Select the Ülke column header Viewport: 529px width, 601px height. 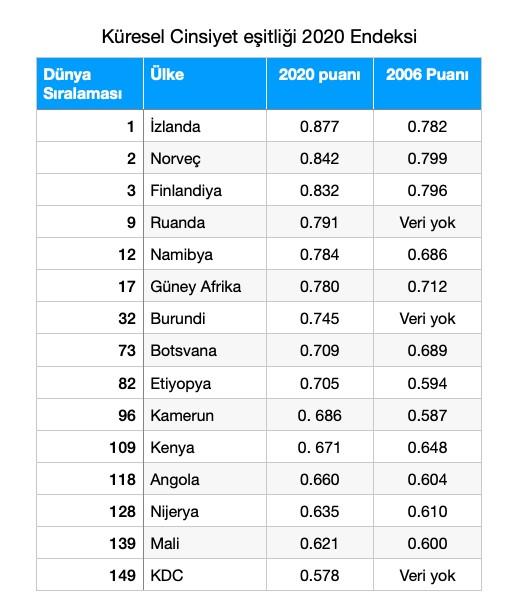coord(205,84)
